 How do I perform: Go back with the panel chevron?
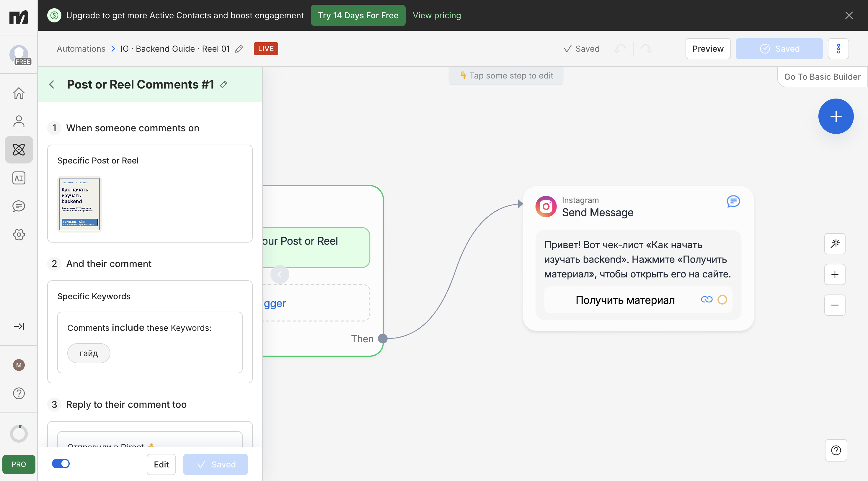tap(52, 85)
